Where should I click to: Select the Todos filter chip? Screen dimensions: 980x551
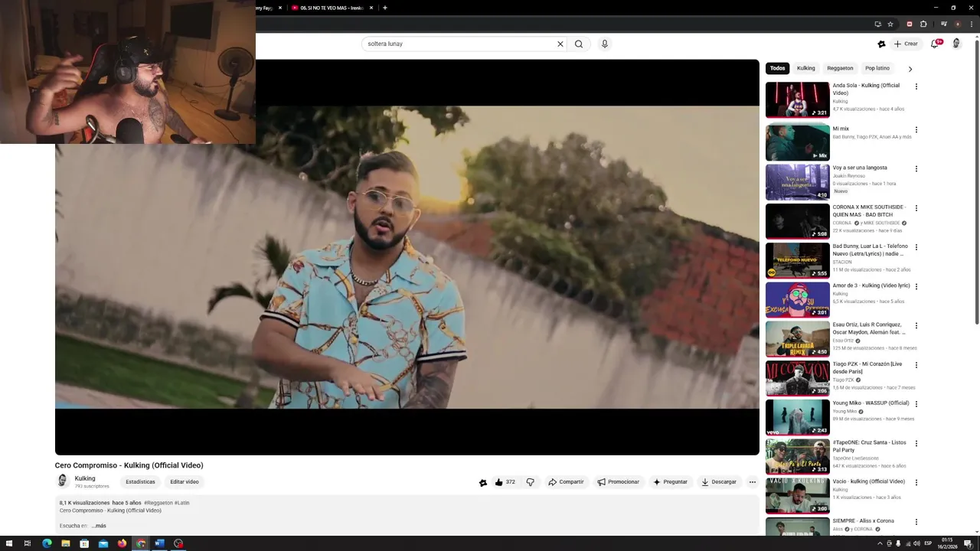click(777, 68)
